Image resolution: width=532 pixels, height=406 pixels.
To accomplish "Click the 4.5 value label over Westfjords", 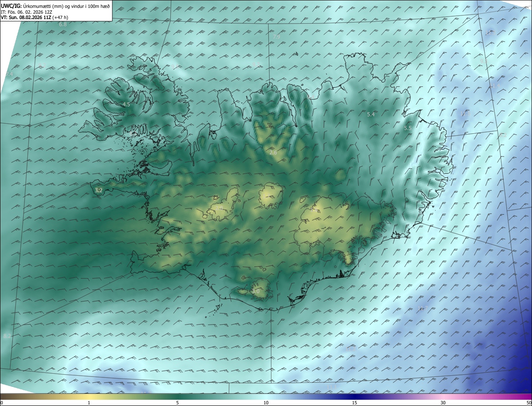I will click(x=126, y=105).
